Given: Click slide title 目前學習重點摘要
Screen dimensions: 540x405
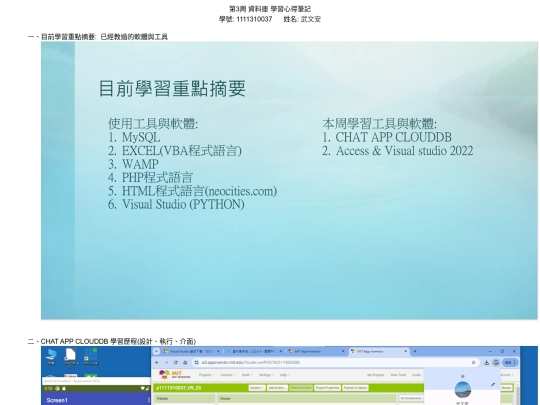Looking at the screenshot, I should pos(172,88).
